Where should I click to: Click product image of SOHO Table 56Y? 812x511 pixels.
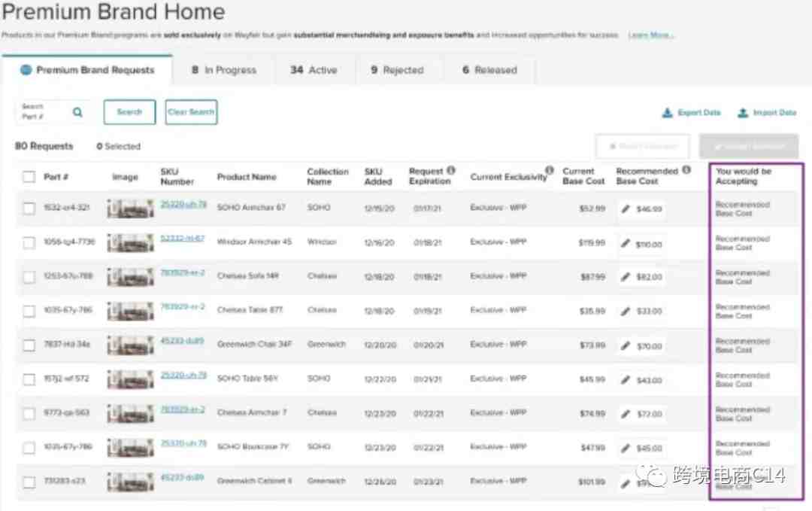[x=131, y=379]
